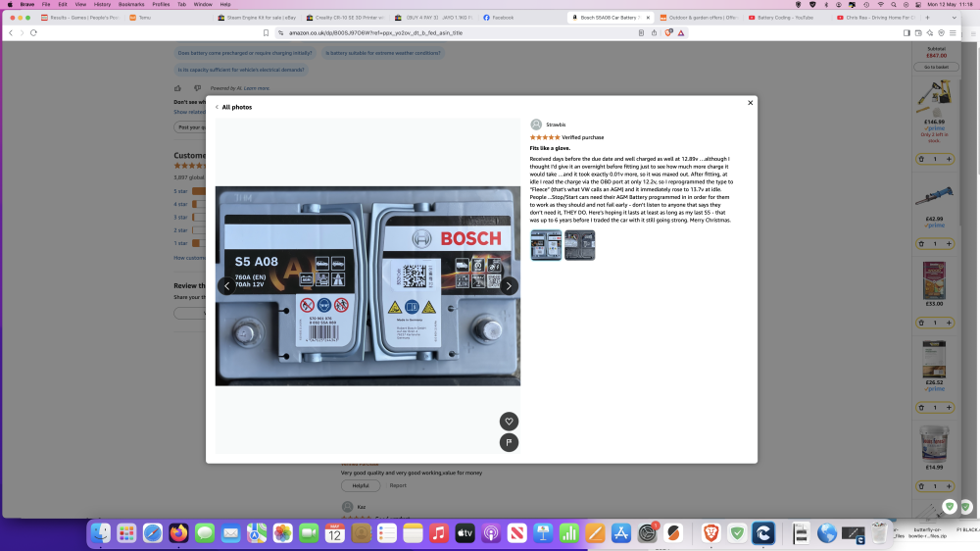Image resolution: width=980 pixels, height=551 pixels.
Task: Click the browser back arrow
Action: [x=11, y=32]
